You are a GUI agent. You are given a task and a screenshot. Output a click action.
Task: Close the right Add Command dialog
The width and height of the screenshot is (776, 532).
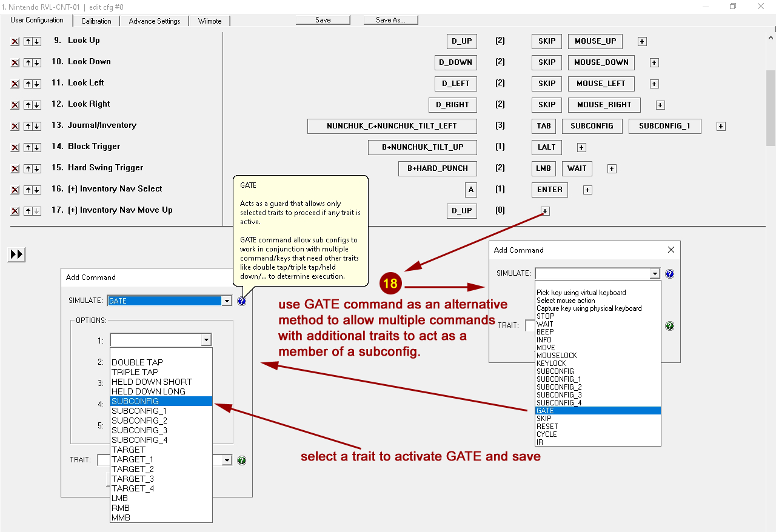[x=671, y=250]
